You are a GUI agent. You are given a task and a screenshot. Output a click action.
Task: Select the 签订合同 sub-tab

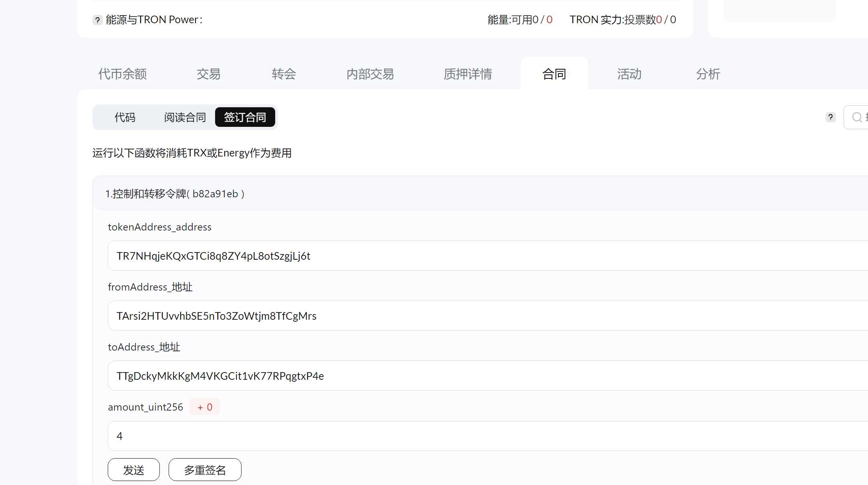[x=245, y=117]
